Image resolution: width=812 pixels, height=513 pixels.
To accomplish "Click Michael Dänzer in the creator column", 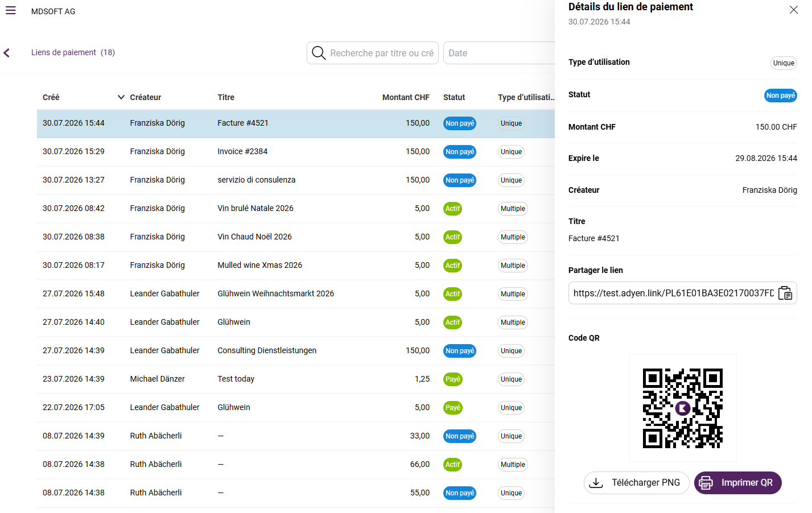I will [157, 379].
